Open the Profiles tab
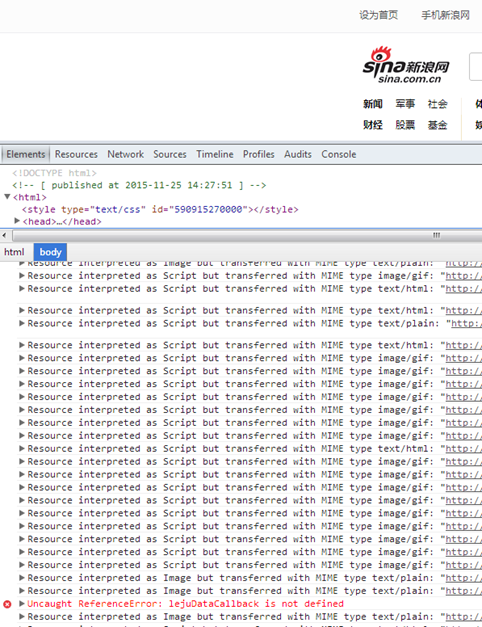This screenshot has height=627, width=482. click(x=258, y=154)
